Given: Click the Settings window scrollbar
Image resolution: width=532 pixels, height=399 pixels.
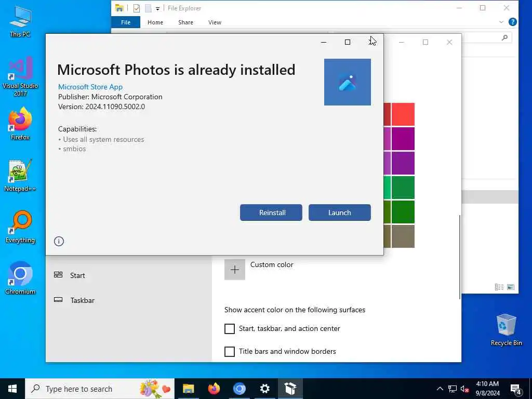Looking at the screenshot, I should (460, 257).
